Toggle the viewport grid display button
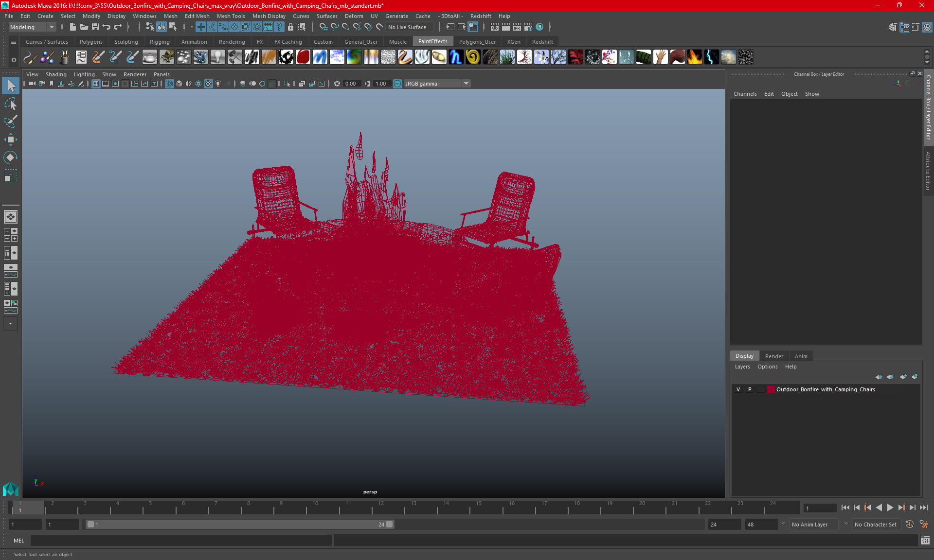This screenshot has width=934, height=560. click(x=96, y=84)
